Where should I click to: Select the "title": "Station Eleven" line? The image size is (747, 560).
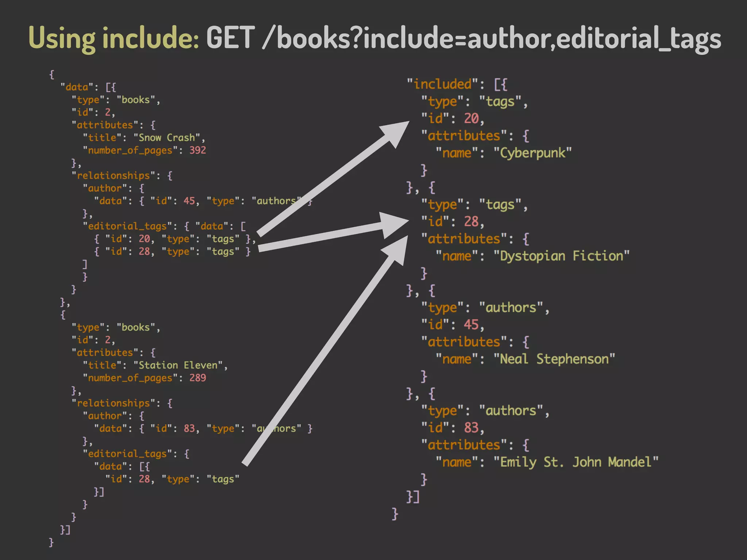point(155,365)
